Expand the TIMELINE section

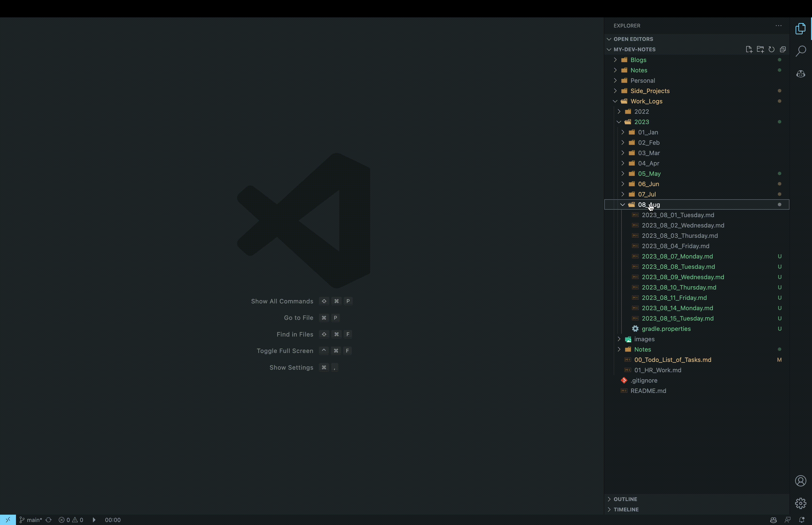[626, 509]
